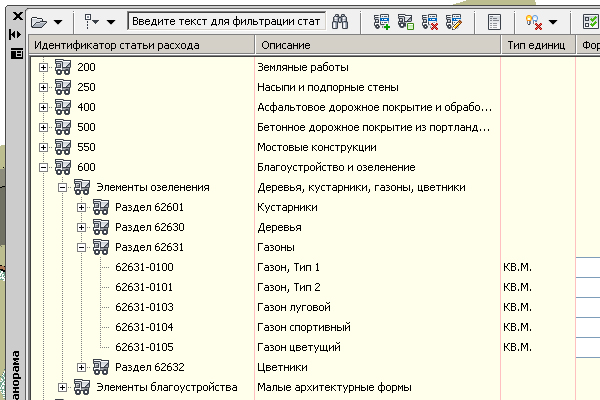Screen dimensions: 600x400
Task: Click the Тип единиц column header
Action: [x=538, y=45]
